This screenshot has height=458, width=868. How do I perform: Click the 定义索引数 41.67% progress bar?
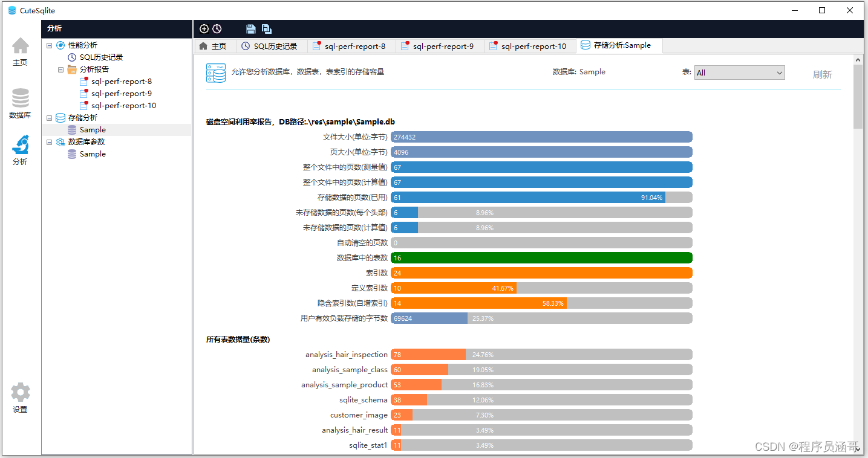(x=541, y=288)
